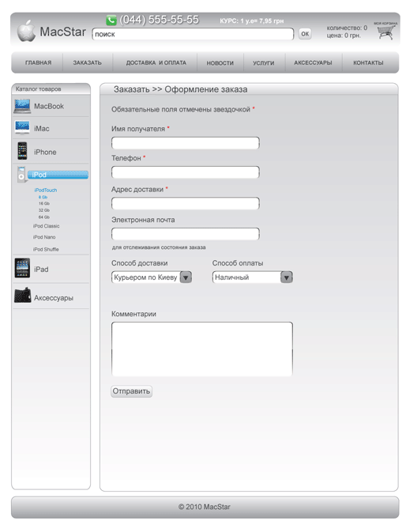The width and height of the screenshot is (406, 532).
Task: Focus the поиск search field
Action: tap(193, 34)
